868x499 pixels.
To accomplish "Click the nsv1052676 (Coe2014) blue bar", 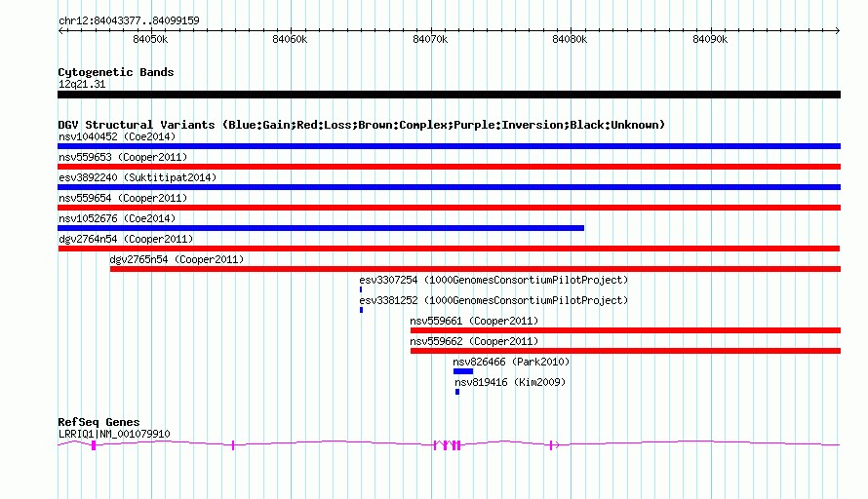I will point(321,228).
